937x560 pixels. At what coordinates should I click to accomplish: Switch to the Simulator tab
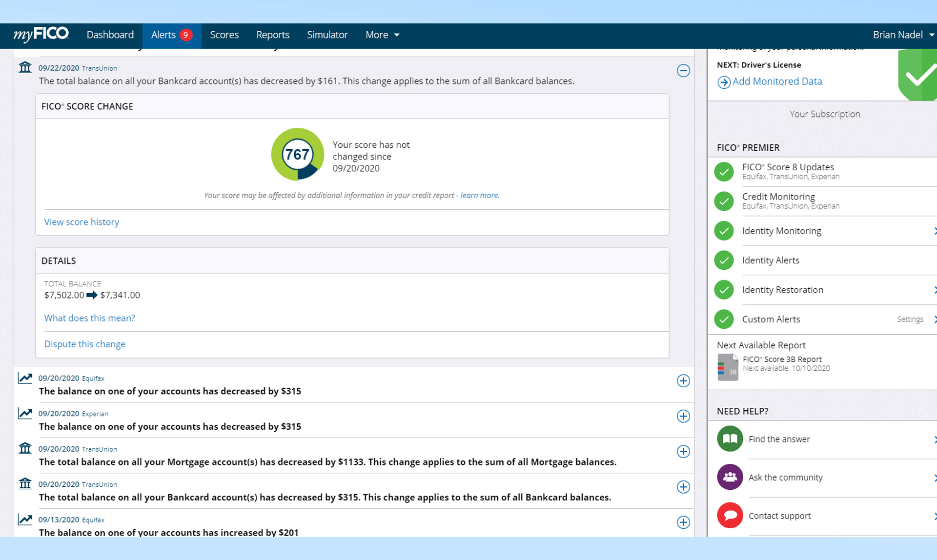tap(327, 35)
